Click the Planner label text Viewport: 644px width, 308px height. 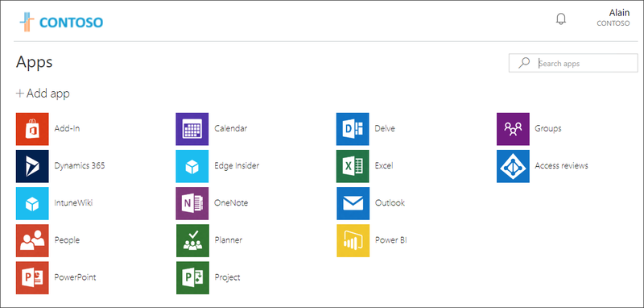click(229, 239)
